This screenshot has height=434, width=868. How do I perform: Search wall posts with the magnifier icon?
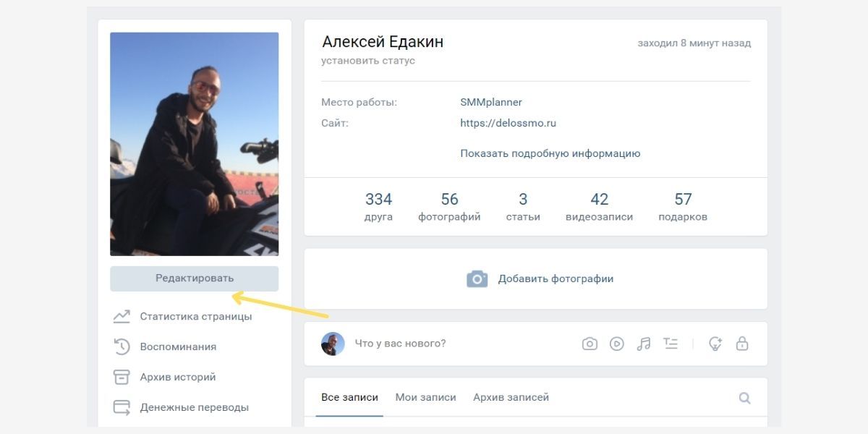(744, 398)
